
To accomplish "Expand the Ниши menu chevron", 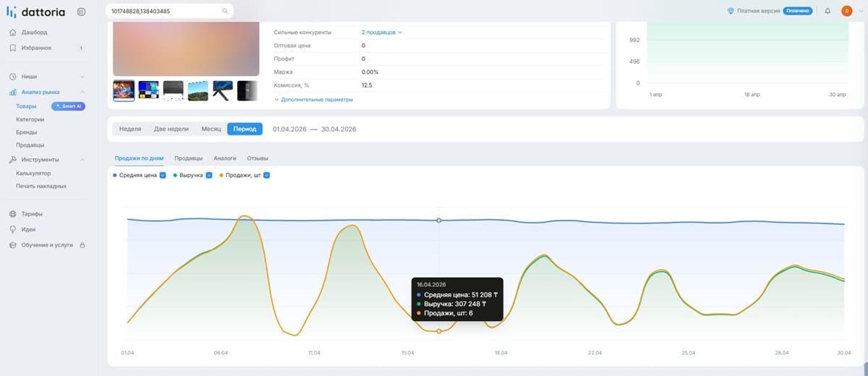I will click(82, 77).
